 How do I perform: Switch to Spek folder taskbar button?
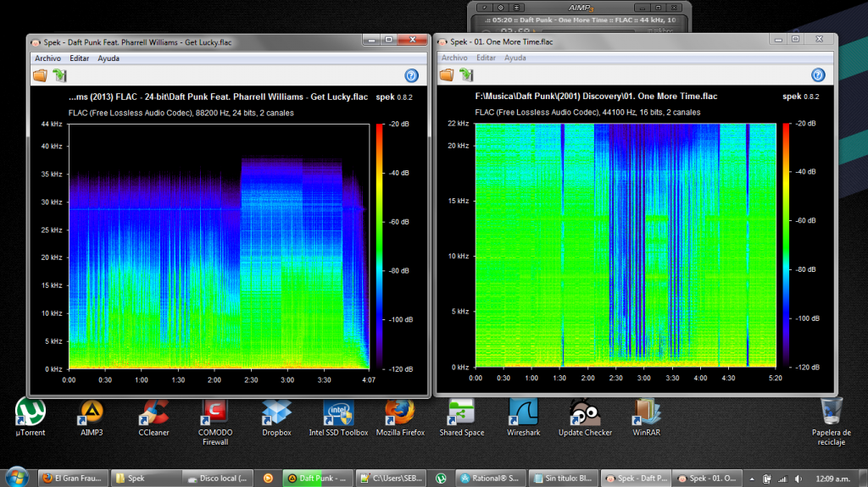(x=146, y=479)
